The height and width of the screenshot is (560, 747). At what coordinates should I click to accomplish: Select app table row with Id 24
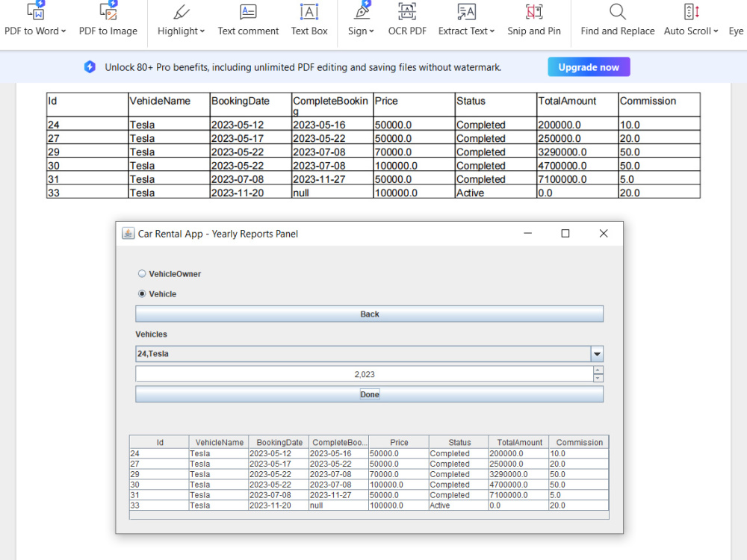pyautogui.click(x=369, y=454)
